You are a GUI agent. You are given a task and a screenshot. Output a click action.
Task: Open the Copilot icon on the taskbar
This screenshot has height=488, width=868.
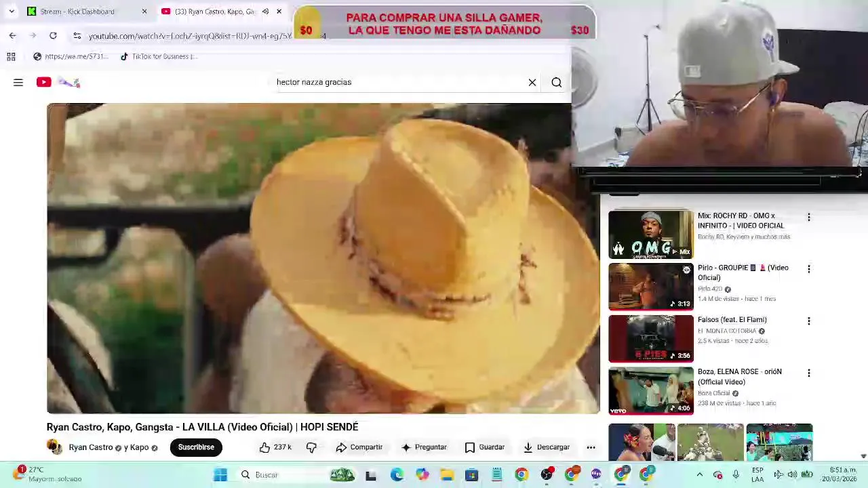click(422, 475)
